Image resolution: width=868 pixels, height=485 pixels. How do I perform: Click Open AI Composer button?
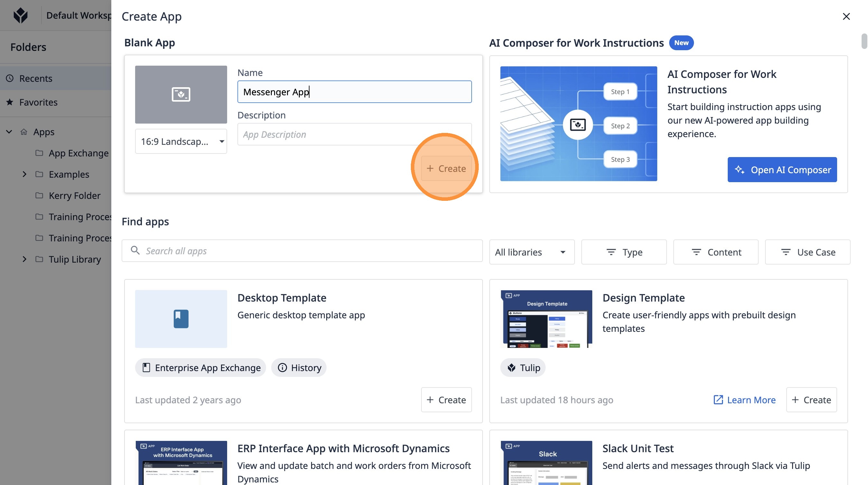point(782,170)
